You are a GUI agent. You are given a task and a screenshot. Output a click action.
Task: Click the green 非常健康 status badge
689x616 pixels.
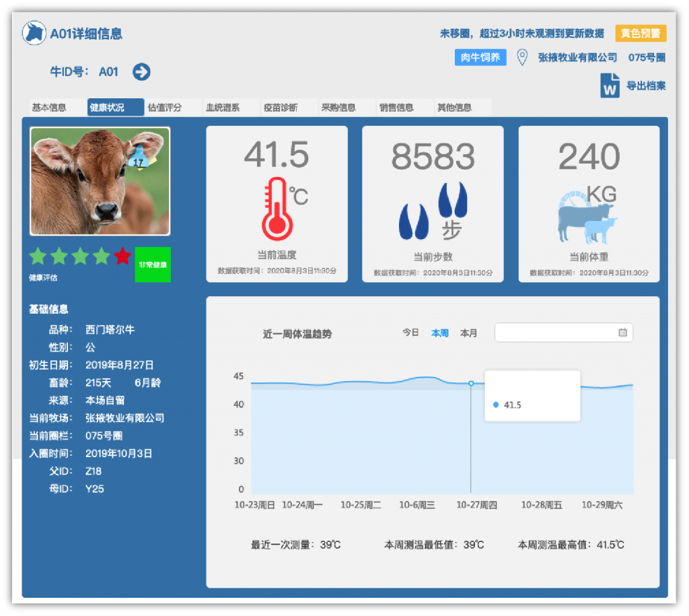[153, 265]
